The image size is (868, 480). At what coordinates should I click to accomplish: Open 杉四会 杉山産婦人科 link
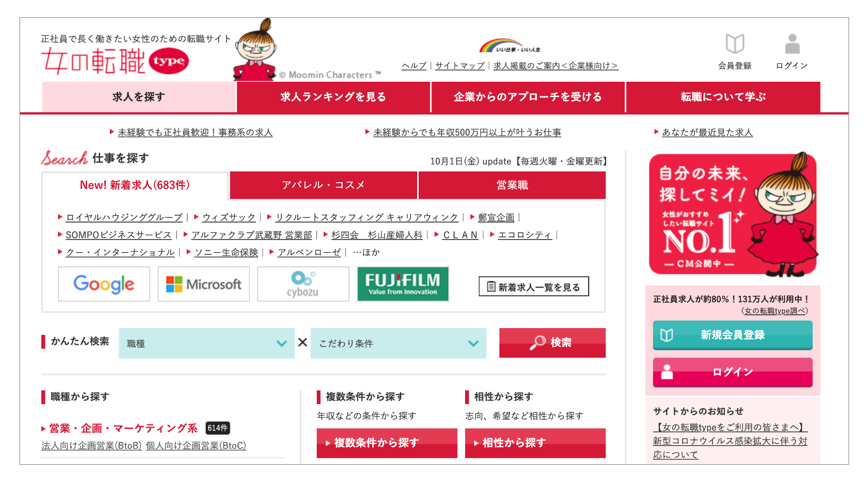tap(377, 235)
